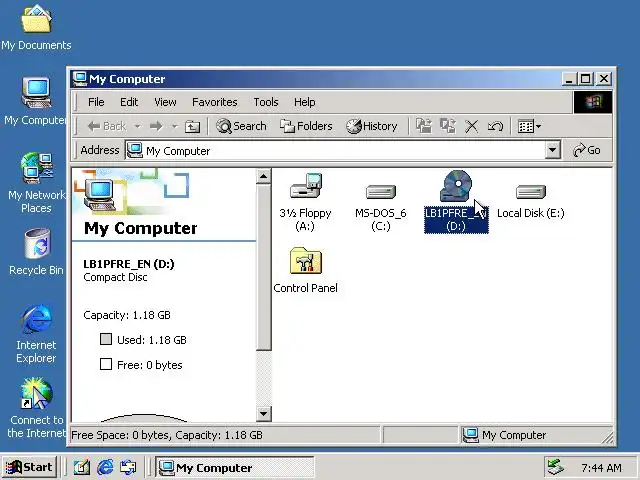The width and height of the screenshot is (640, 480).
Task: Click the Up one level folder icon
Action: [192, 127]
